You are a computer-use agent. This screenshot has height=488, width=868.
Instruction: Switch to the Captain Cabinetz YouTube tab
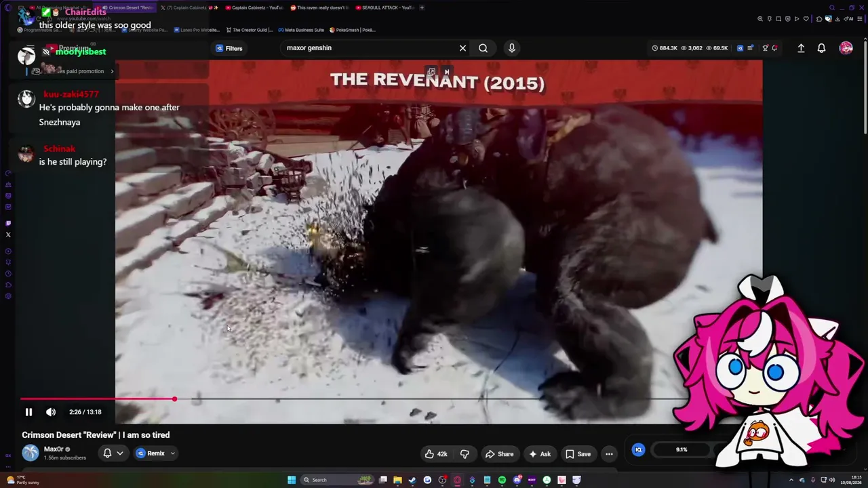(254, 7)
